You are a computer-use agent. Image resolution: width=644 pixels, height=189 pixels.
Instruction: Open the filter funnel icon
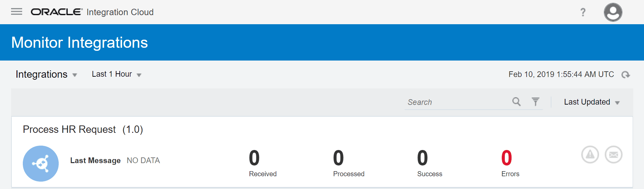(536, 102)
